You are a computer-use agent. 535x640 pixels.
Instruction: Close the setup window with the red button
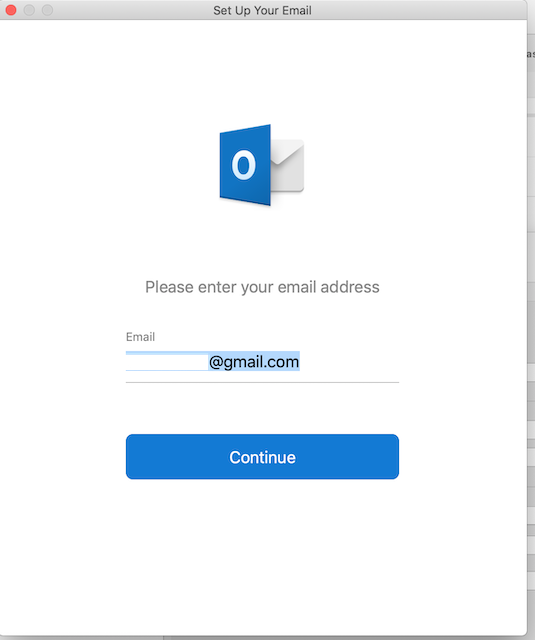click(11, 10)
